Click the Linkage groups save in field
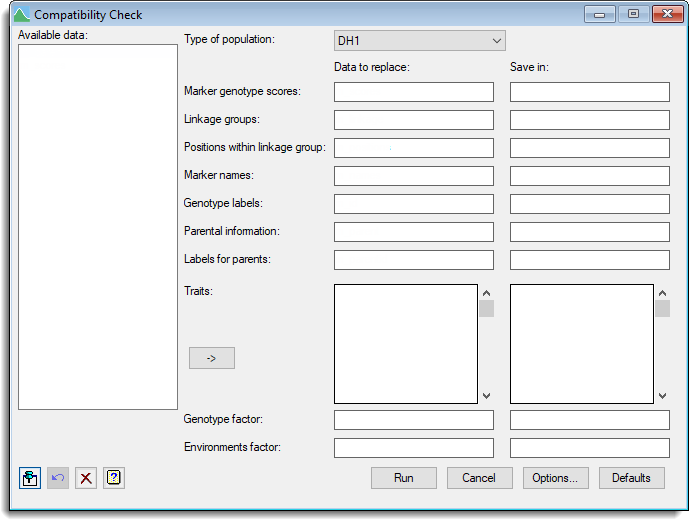This screenshot has height=520, width=689. coord(589,120)
